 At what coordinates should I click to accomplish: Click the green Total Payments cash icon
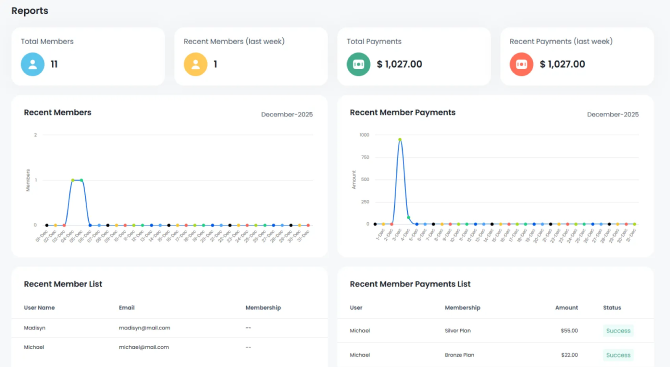[x=359, y=64]
